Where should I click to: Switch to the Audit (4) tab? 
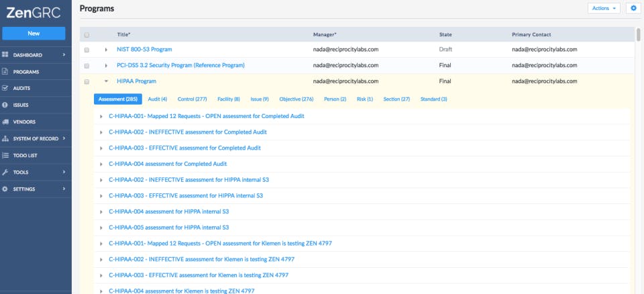157,99
